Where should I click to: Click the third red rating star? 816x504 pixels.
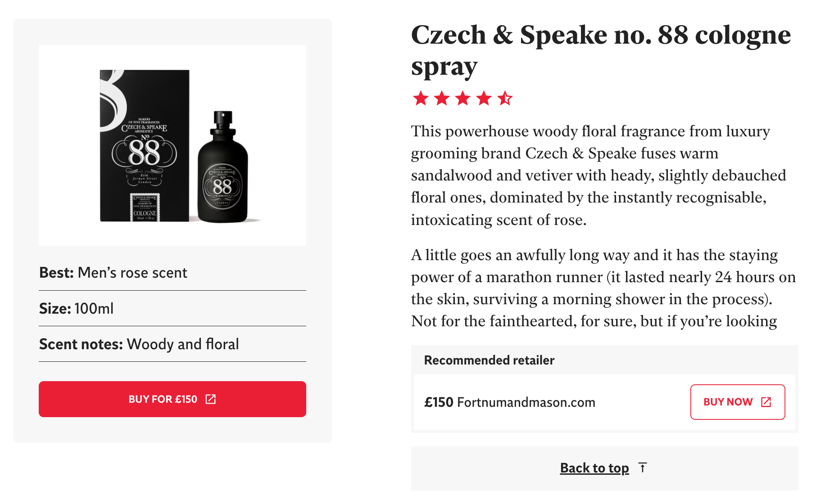[463, 98]
